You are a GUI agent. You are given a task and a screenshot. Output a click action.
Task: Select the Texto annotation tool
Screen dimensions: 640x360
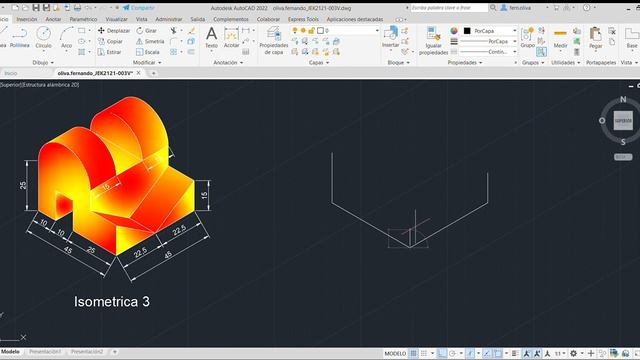[x=211, y=38]
